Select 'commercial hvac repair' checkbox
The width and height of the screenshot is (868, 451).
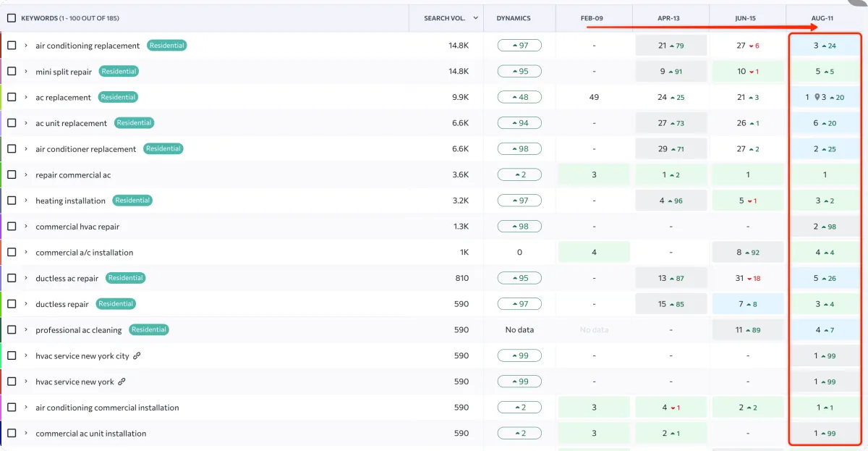(x=12, y=227)
